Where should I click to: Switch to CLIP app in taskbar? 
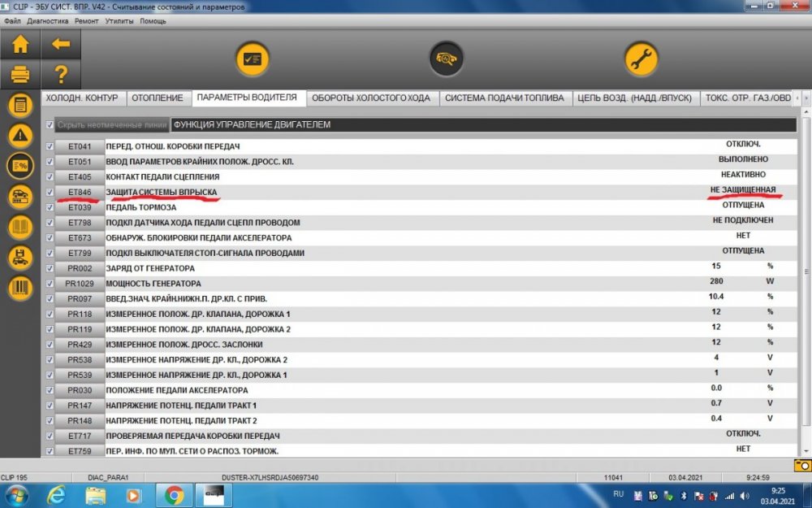(213, 496)
